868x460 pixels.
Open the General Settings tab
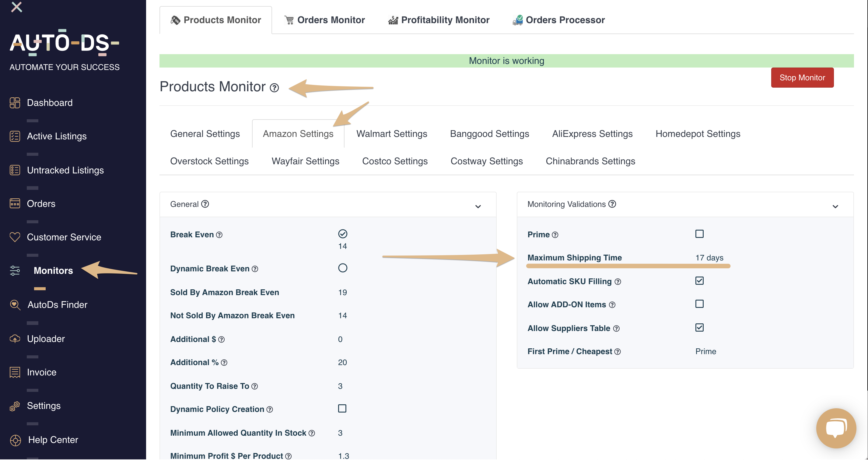click(x=205, y=134)
